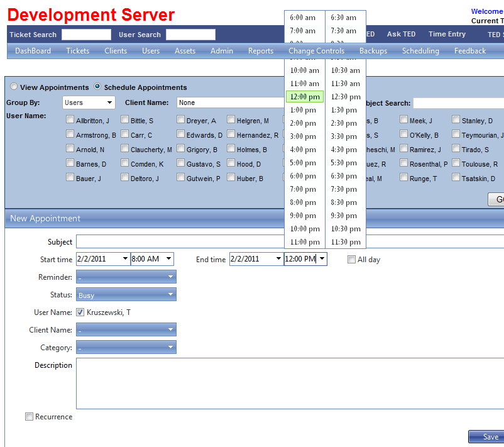Open the Clients menu

tap(116, 51)
